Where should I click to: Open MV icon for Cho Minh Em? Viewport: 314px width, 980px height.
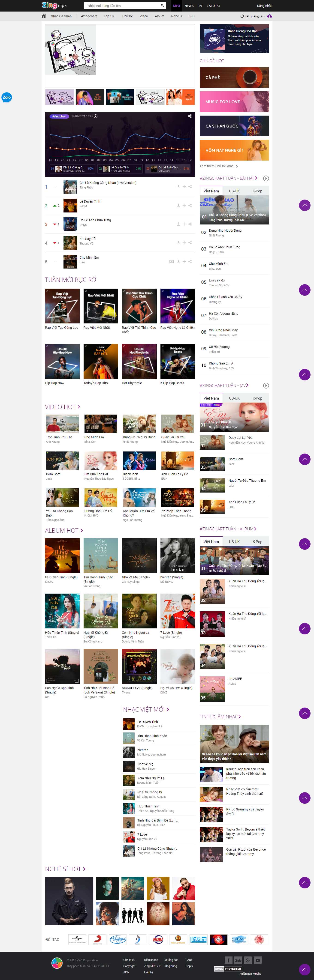point(171,261)
